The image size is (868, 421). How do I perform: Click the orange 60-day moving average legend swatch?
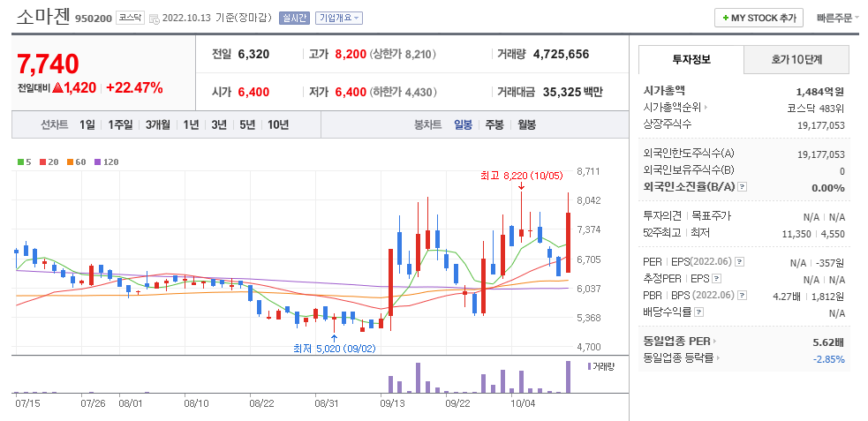click(71, 162)
